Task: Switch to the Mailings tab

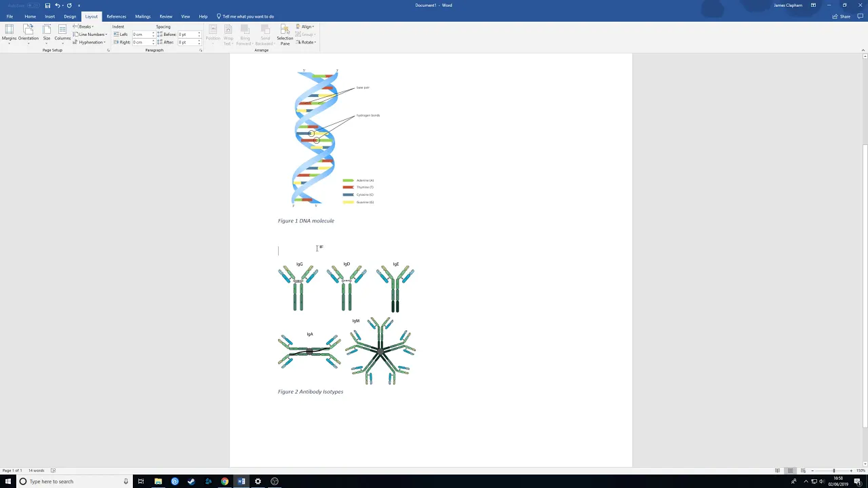Action: tap(142, 16)
